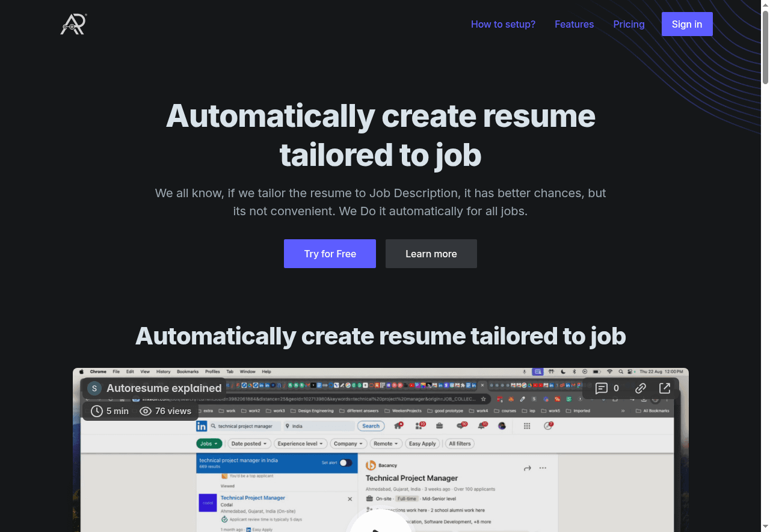The image size is (770, 532).
Task: Click the Learn more button
Action: pos(431,253)
